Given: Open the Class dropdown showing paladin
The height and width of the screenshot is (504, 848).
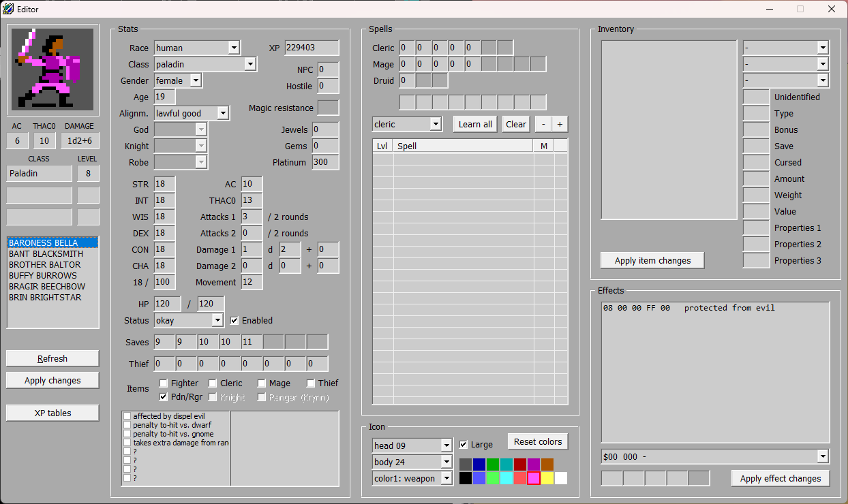Looking at the screenshot, I should tap(205, 64).
